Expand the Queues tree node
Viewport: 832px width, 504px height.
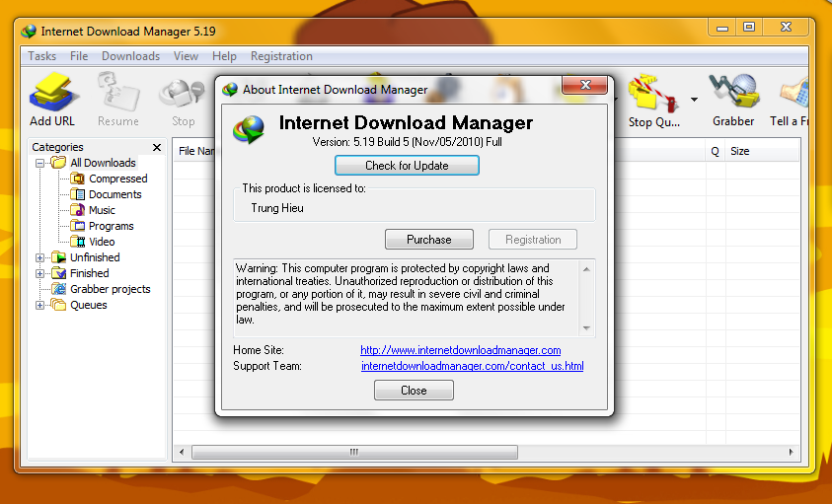pos(39,305)
